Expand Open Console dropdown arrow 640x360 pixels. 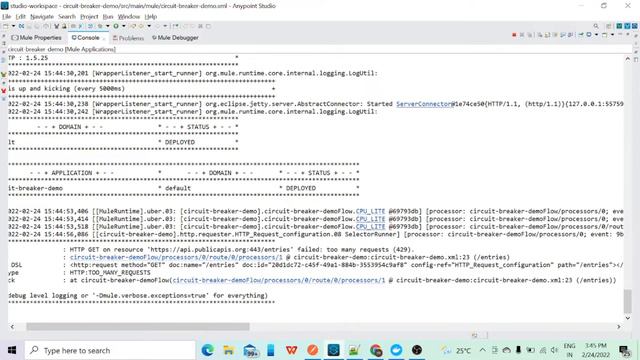[x=612, y=34]
